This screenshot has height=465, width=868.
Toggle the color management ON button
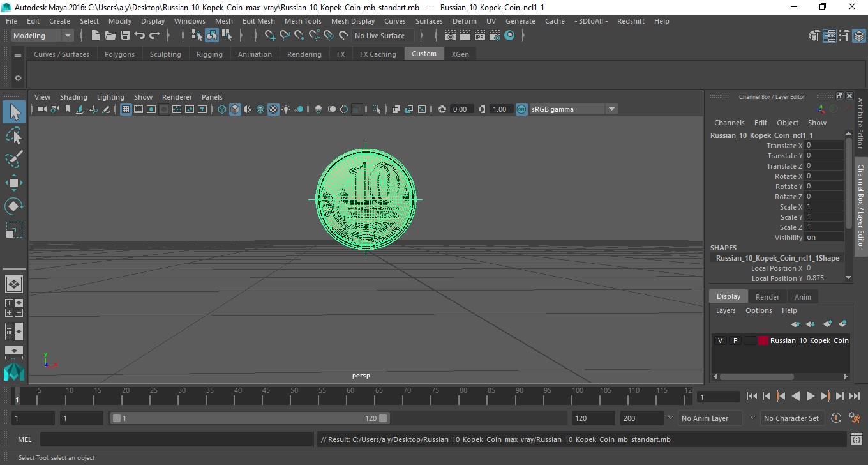point(521,109)
